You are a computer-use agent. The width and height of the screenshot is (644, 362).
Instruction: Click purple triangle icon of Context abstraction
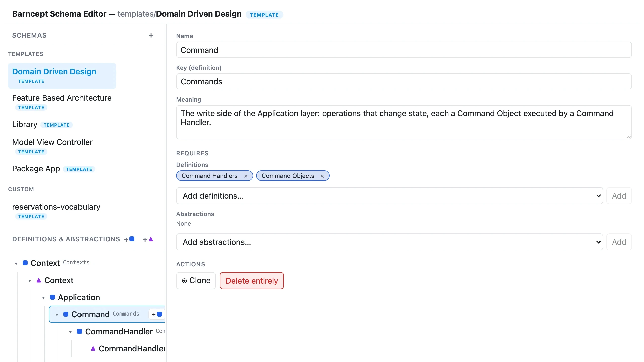(39, 280)
